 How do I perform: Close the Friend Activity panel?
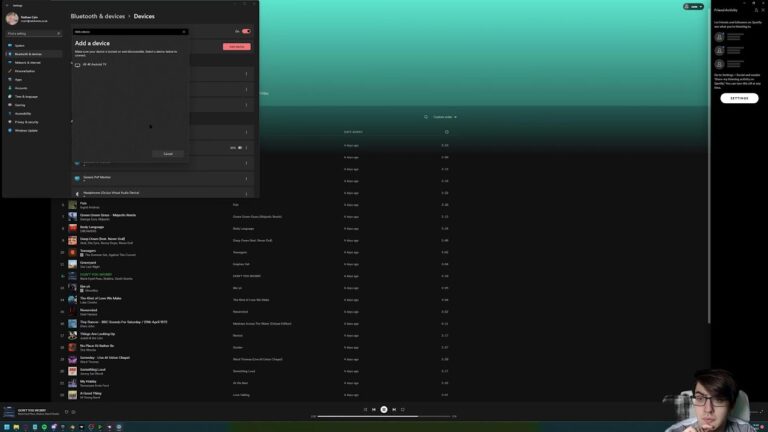point(763,10)
